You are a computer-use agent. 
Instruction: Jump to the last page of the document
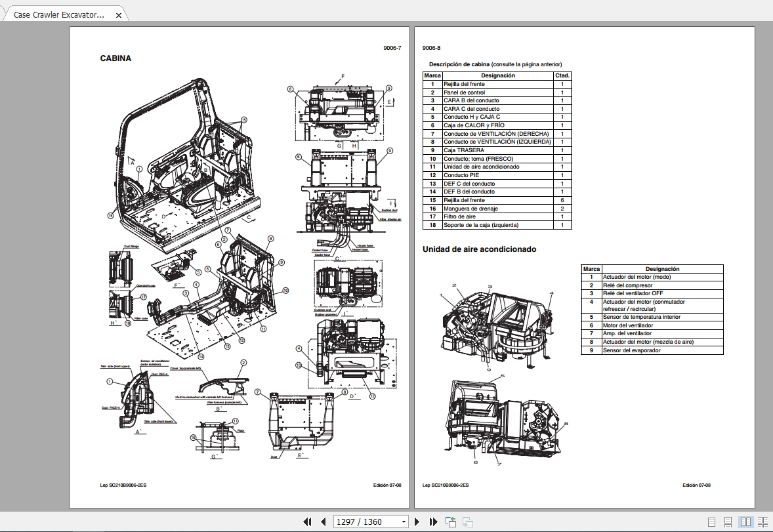click(x=434, y=522)
